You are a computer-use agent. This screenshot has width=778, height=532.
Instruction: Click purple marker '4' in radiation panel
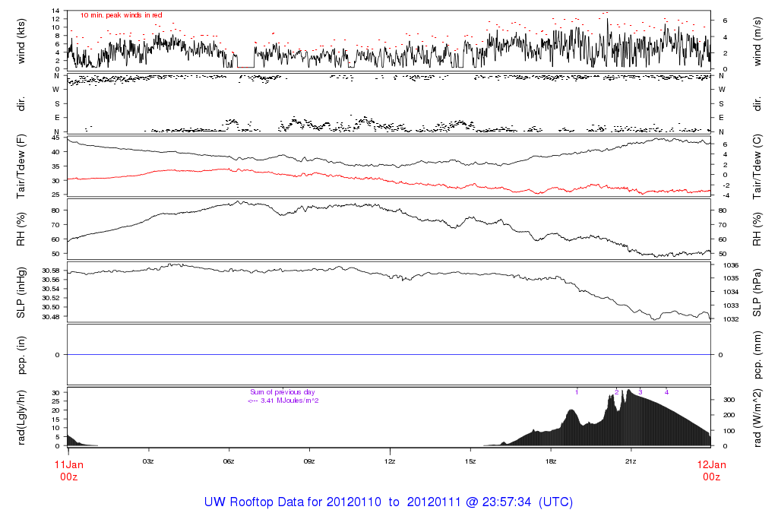(x=666, y=392)
